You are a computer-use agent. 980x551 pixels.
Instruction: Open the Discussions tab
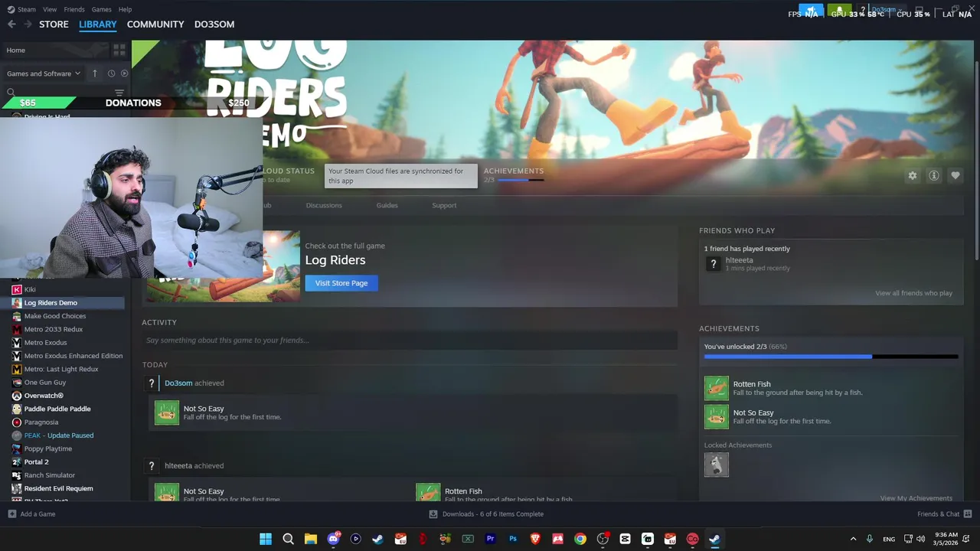324,205
